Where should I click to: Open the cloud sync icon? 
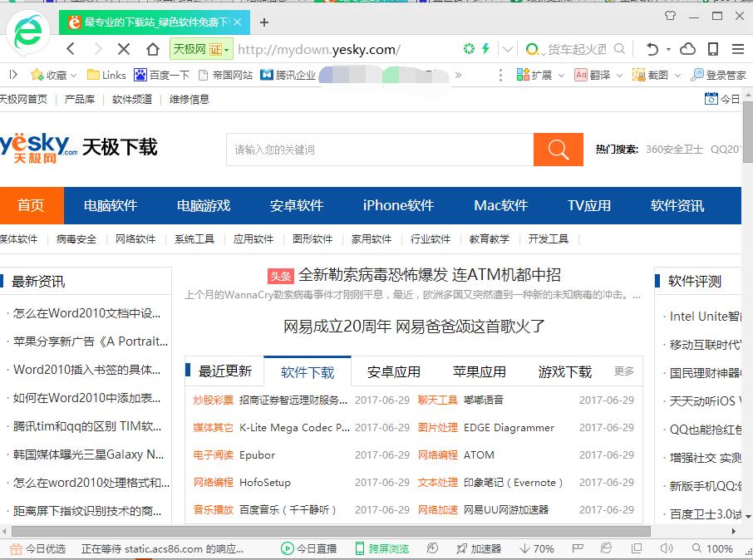(687, 49)
